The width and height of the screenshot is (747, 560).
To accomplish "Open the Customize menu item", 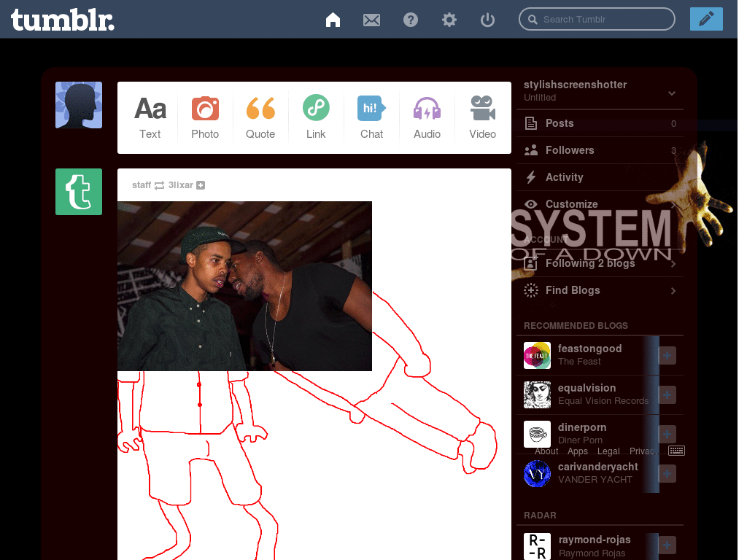I will [600, 204].
